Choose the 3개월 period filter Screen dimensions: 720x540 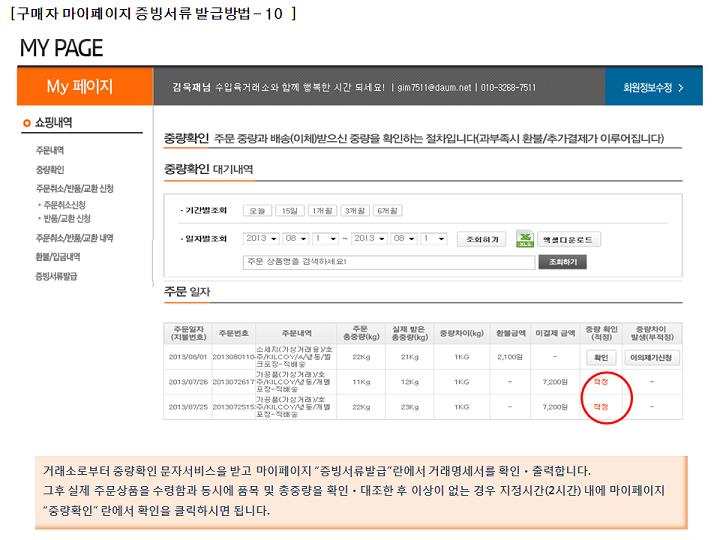(x=354, y=211)
